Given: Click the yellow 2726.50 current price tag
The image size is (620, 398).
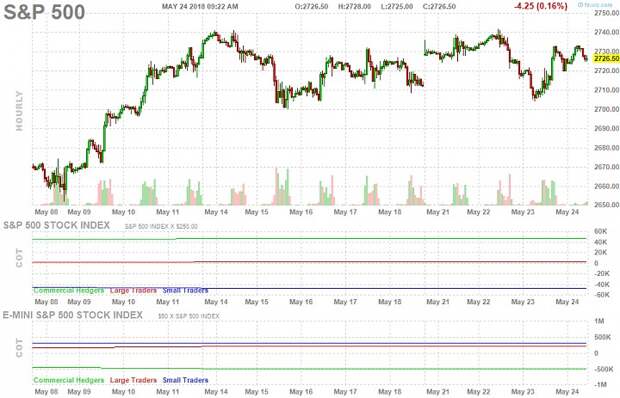Looking at the screenshot, I should tap(607, 58).
